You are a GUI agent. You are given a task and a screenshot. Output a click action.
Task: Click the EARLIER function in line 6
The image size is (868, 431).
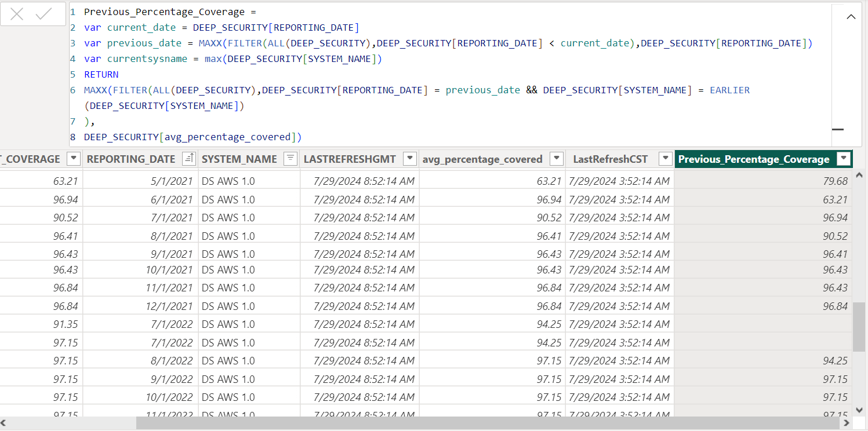729,90
